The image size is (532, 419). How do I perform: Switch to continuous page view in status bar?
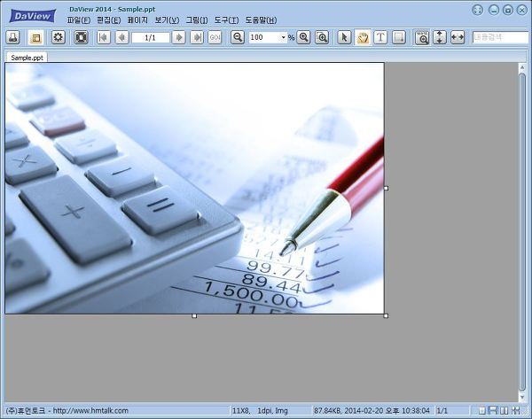pyautogui.click(x=493, y=410)
